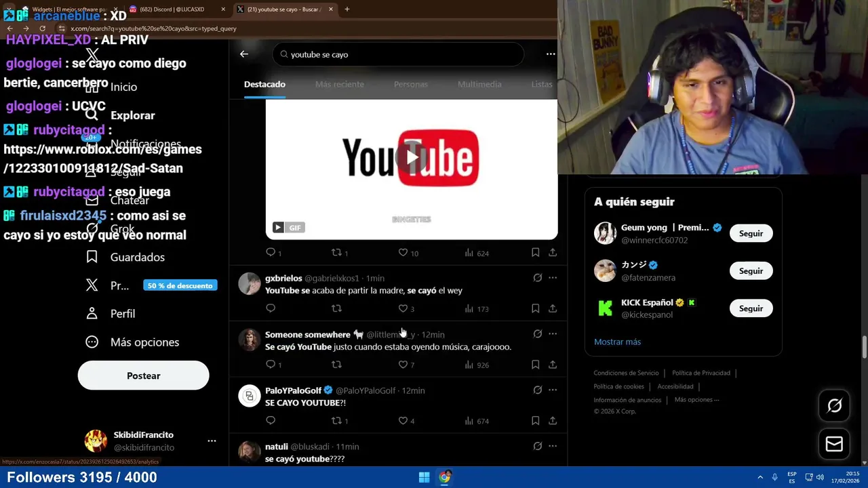This screenshot has width=868, height=488.
Task: Reply to gxbrielos's post
Action: [271, 308]
